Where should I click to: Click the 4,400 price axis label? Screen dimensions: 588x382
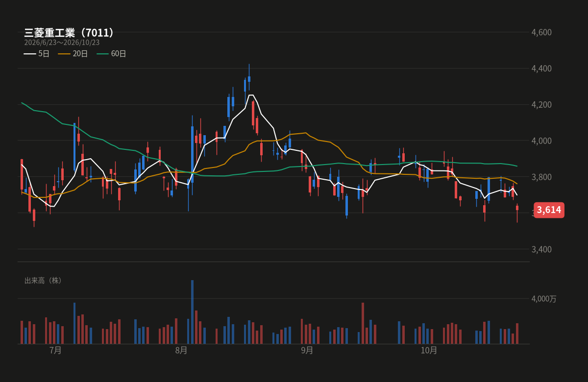(x=541, y=69)
